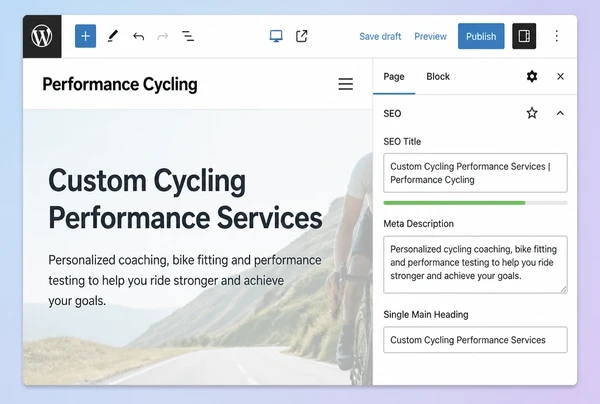Open page in new tab icon

[302, 36]
